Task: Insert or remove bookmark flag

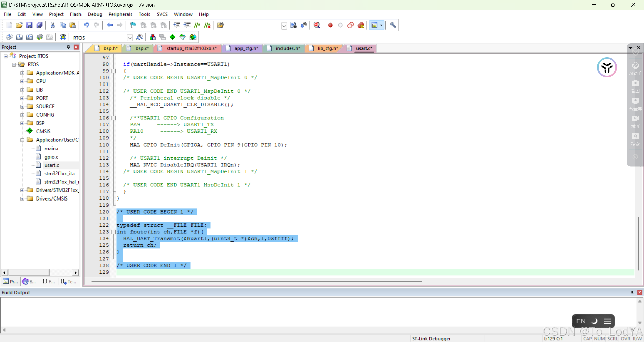Action: 133,25
